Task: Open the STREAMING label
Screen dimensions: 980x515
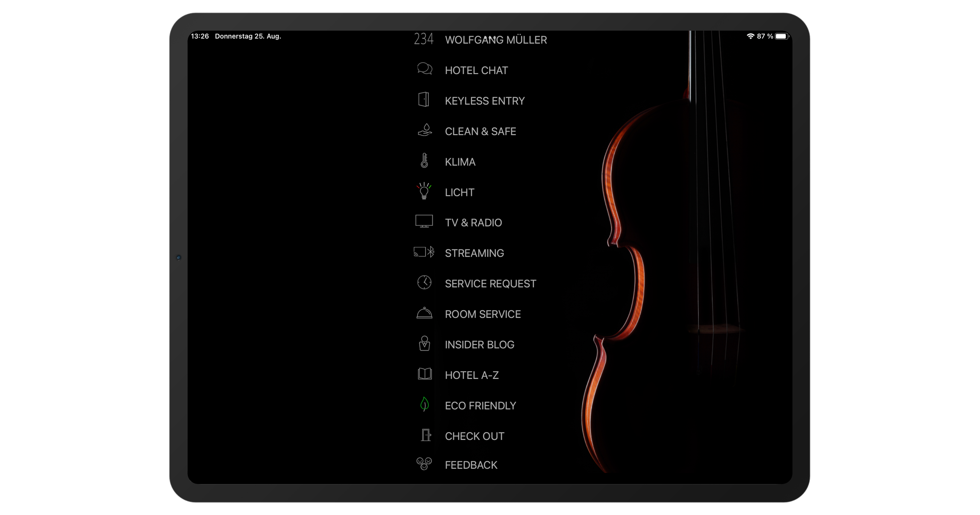Action: click(475, 253)
